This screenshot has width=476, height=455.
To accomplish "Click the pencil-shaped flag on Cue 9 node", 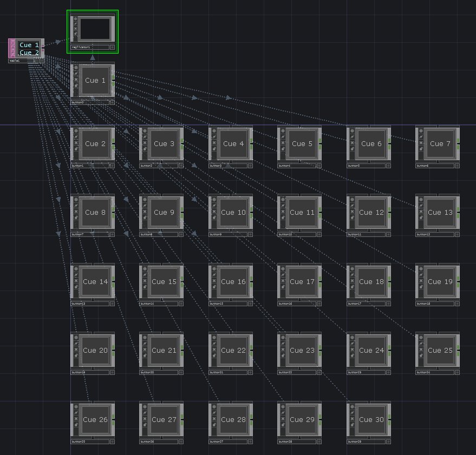I will [x=145, y=206].
